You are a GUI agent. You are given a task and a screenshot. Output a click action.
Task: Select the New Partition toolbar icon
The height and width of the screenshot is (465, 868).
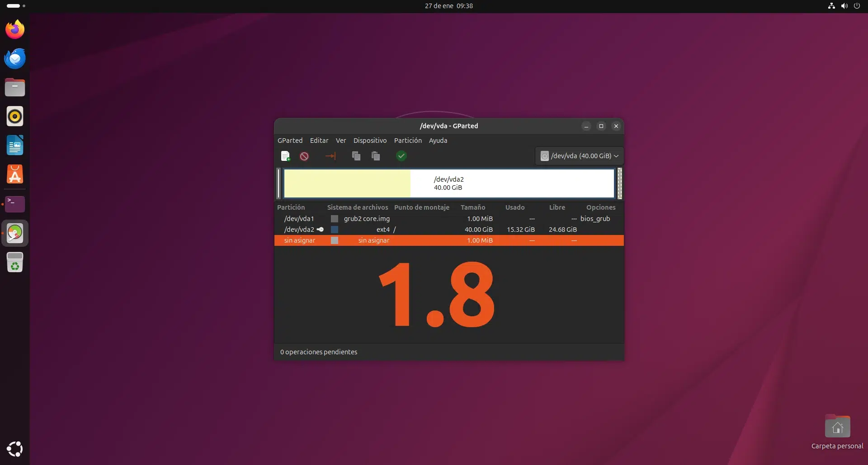286,155
